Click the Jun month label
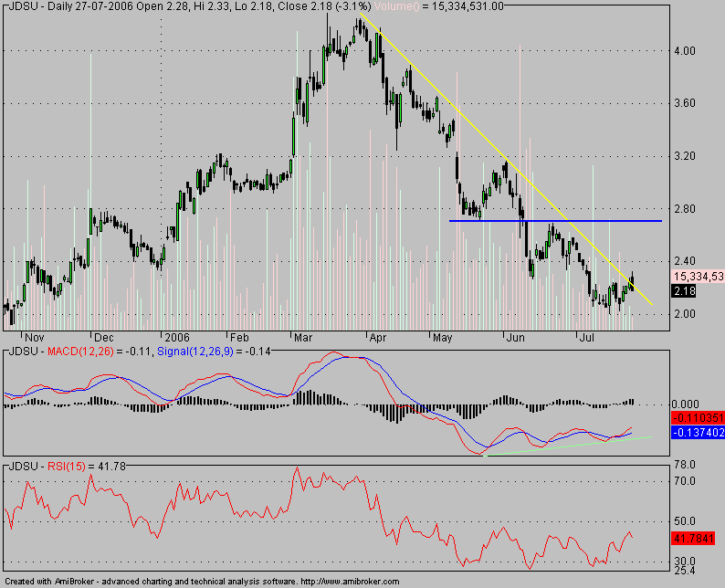 tap(515, 338)
